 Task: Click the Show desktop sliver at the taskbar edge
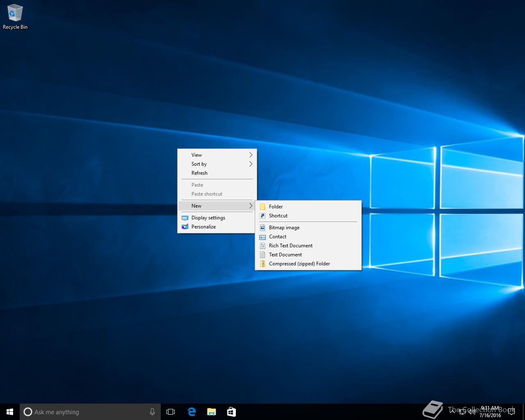[524, 412]
